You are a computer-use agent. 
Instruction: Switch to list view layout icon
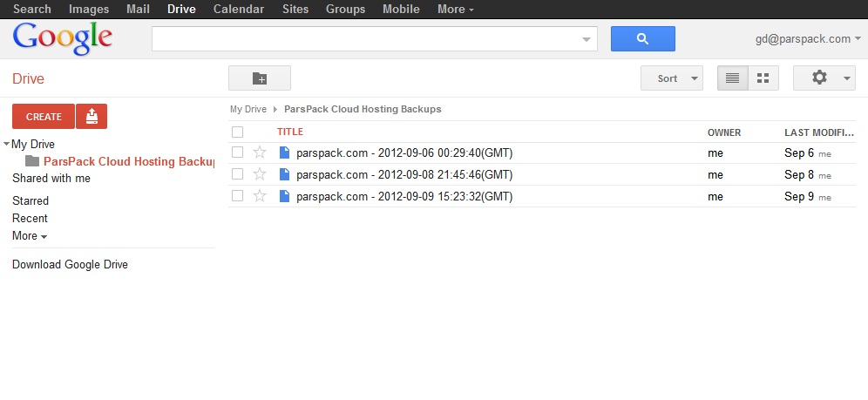[x=732, y=78]
